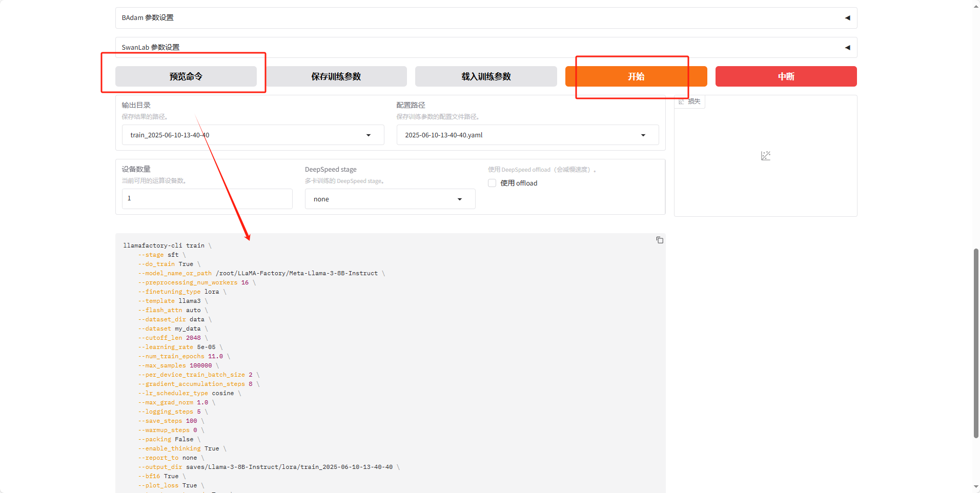980x493 pixels.
Task: Click the '--do_train True' line
Action: (169, 264)
